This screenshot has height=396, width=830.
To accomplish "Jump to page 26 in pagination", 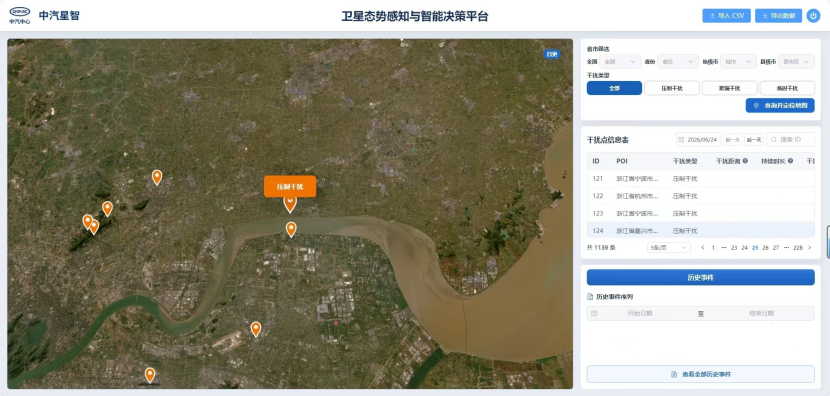I will (765, 248).
